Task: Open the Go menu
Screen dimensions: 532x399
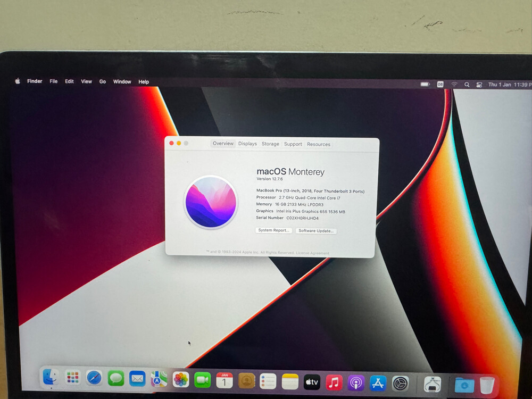Action: pos(103,82)
